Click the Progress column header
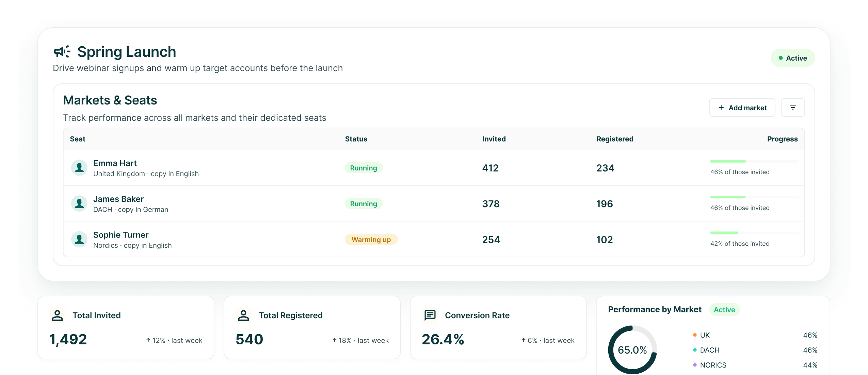The image size is (868, 375). point(782,139)
